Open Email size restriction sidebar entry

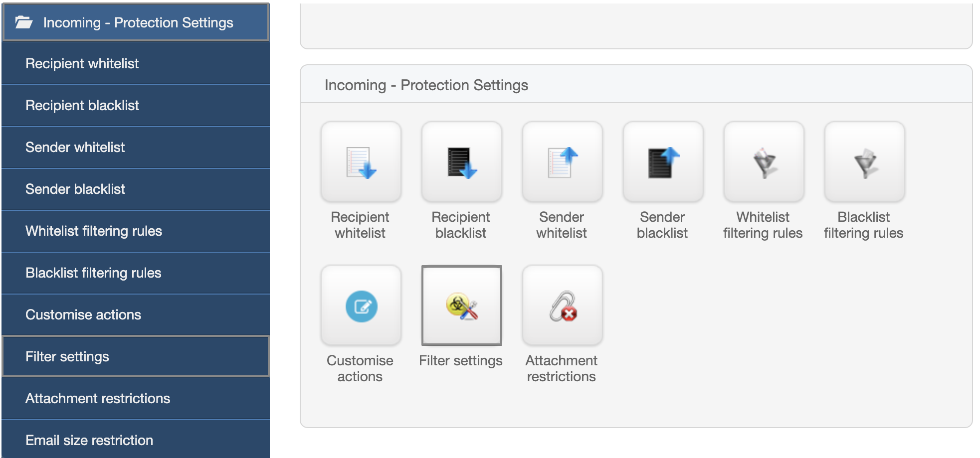click(136, 440)
